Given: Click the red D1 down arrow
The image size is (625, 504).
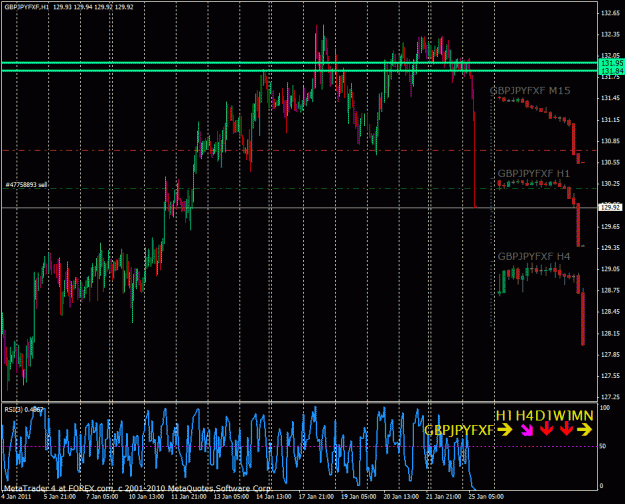Looking at the screenshot, I should pyautogui.click(x=546, y=429).
